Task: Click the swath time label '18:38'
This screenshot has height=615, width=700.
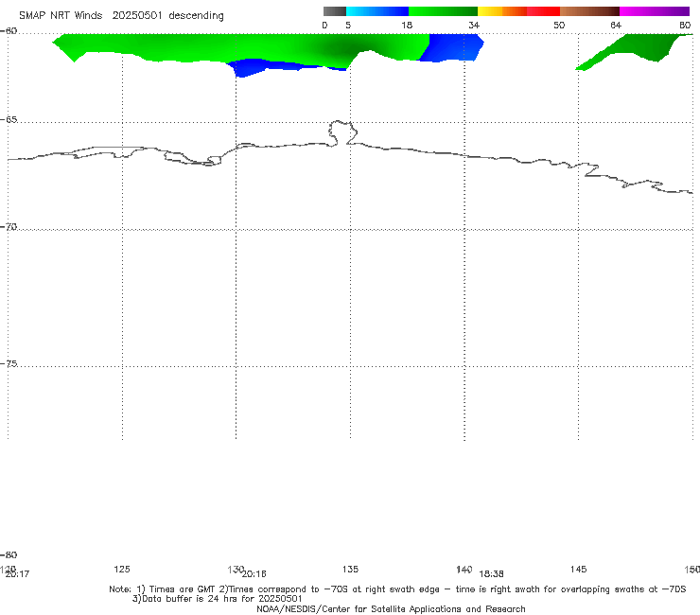Action: pyautogui.click(x=492, y=574)
